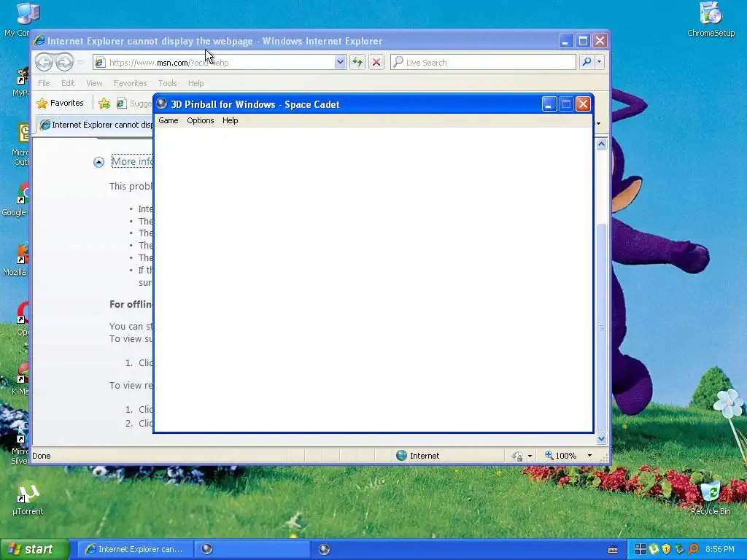Maximize the Internet Explorer window
Viewport: 747px width, 560px height.
point(583,41)
